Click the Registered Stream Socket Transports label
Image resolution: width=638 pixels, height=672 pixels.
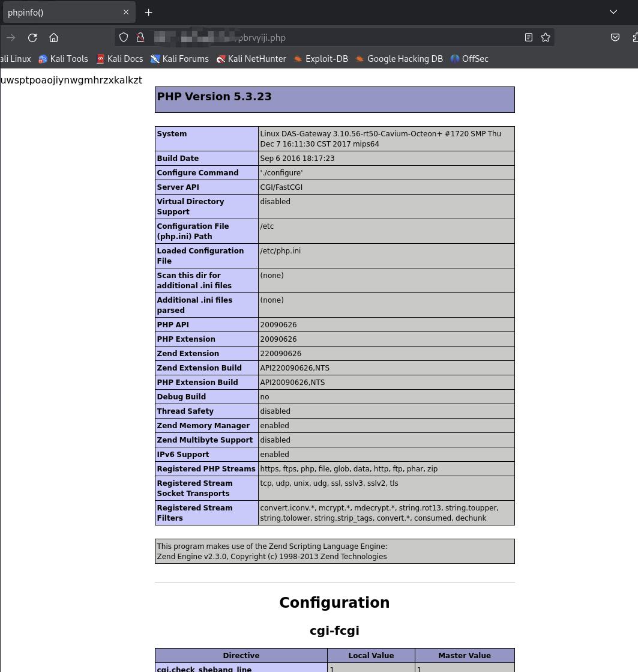coord(206,488)
